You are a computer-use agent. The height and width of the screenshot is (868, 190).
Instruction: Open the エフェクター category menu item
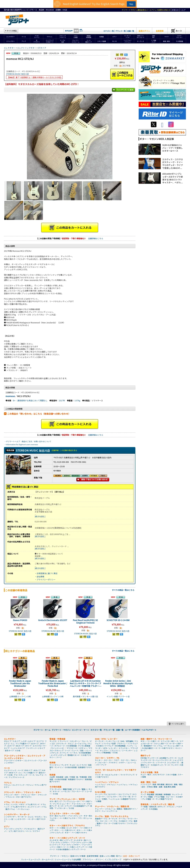[10, 41]
